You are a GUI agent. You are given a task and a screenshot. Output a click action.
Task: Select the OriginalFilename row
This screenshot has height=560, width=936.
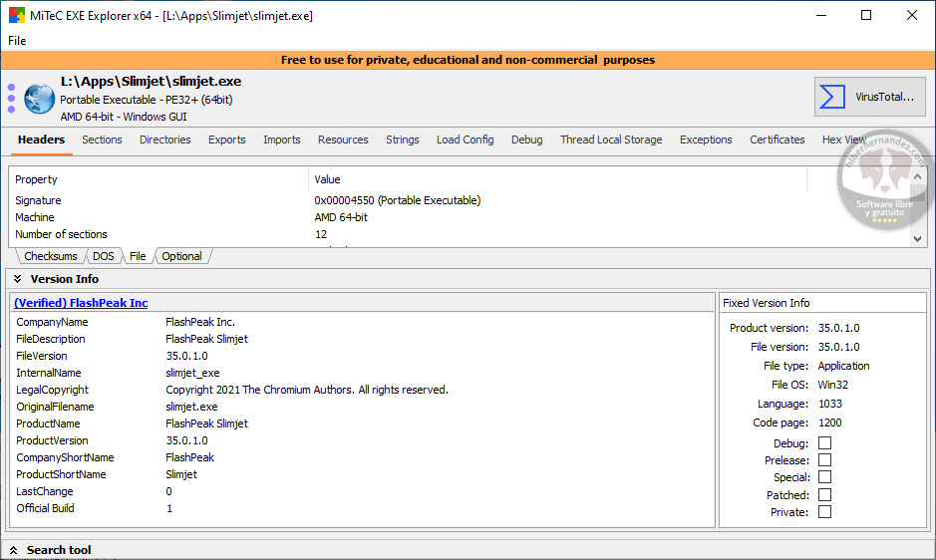[x=363, y=407]
